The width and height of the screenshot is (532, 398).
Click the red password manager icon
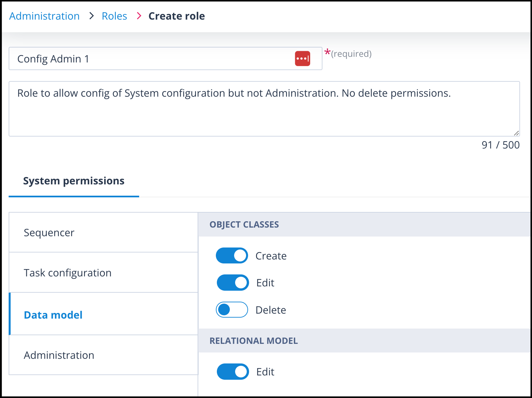303,59
